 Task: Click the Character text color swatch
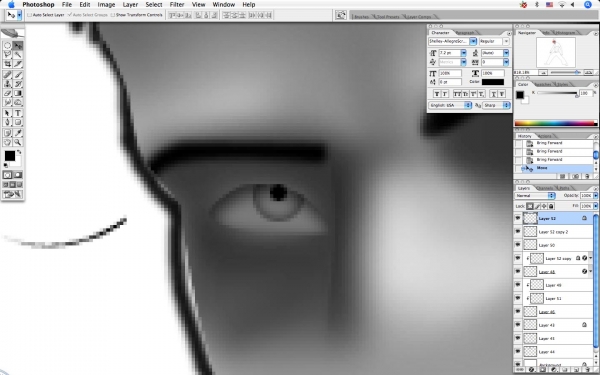pos(492,82)
